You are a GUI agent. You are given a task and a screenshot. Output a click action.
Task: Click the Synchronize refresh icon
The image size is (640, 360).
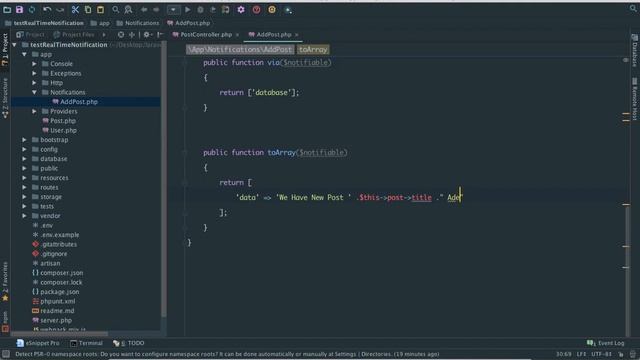click(x=32, y=9)
